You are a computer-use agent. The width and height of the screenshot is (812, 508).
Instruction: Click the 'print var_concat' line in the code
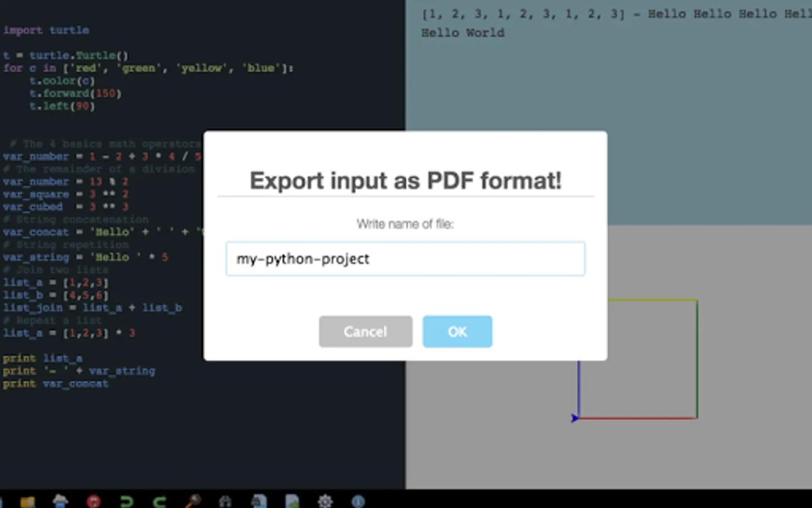pos(56,384)
